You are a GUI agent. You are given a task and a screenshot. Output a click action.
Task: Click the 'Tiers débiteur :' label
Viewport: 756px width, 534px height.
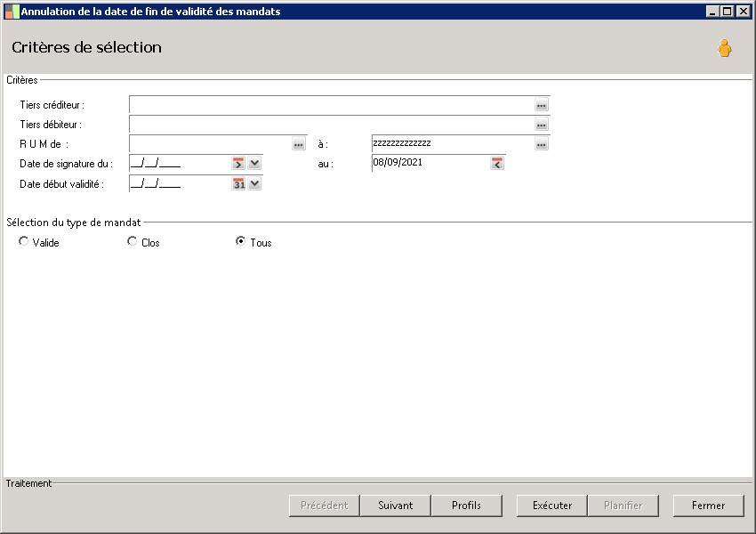51,125
